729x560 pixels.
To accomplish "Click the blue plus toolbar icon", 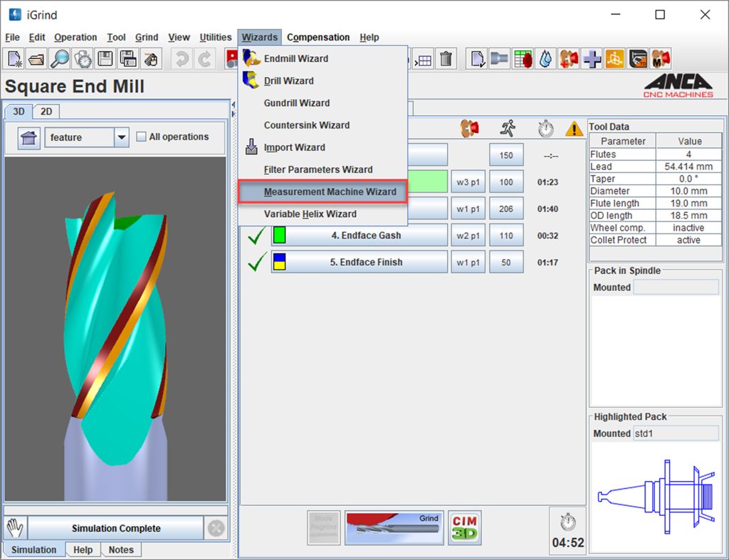I will pyautogui.click(x=592, y=59).
